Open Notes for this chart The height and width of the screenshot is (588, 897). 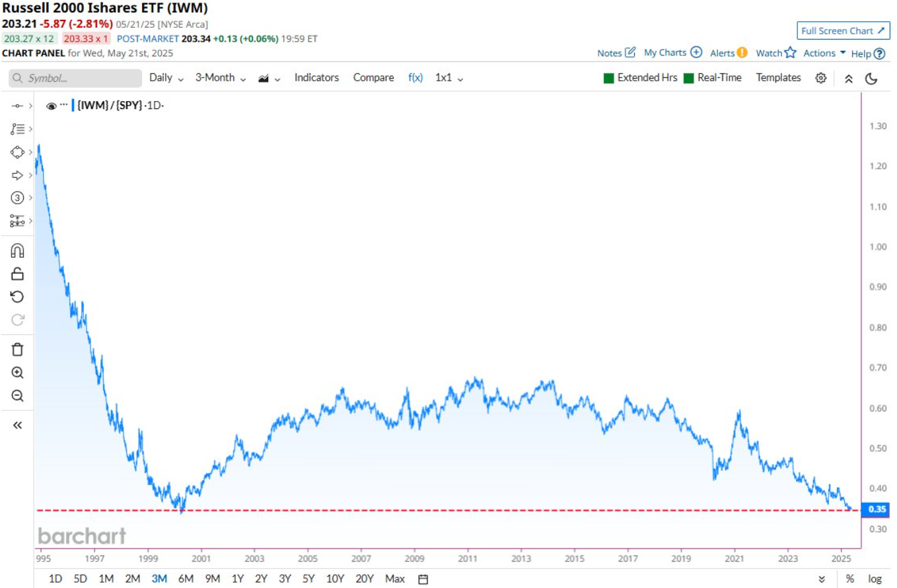(616, 53)
